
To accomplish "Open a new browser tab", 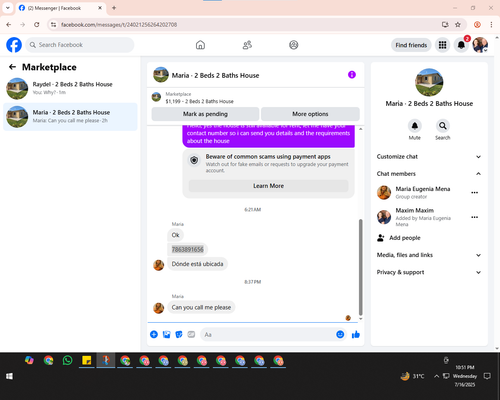I will tap(114, 8).
